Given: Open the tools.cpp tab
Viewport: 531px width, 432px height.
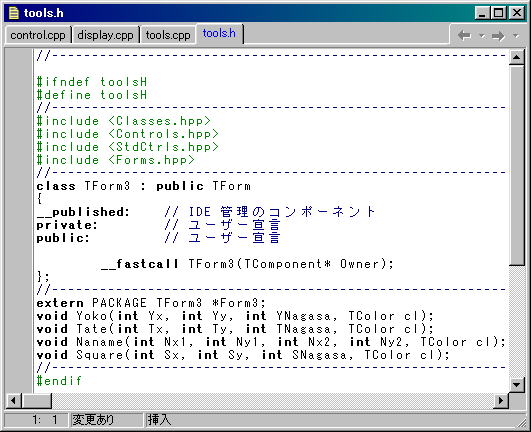Looking at the screenshot, I should (x=168, y=35).
